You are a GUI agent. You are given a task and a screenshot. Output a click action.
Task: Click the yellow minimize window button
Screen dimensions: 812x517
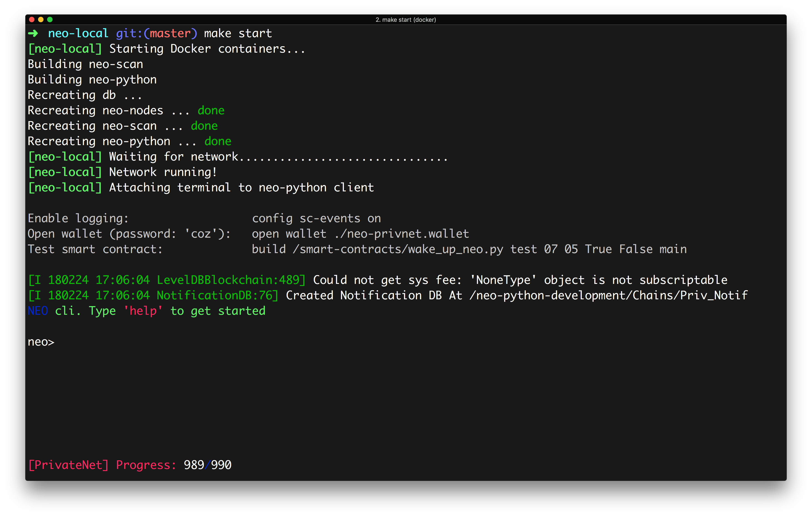(x=41, y=20)
